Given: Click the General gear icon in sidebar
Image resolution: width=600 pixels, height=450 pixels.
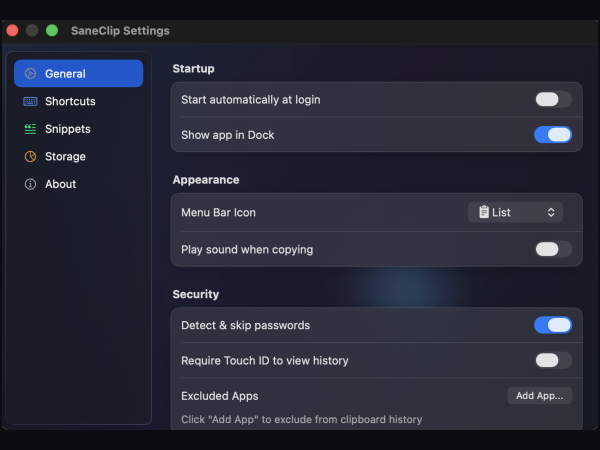Looking at the screenshot, I should point(30,73).
